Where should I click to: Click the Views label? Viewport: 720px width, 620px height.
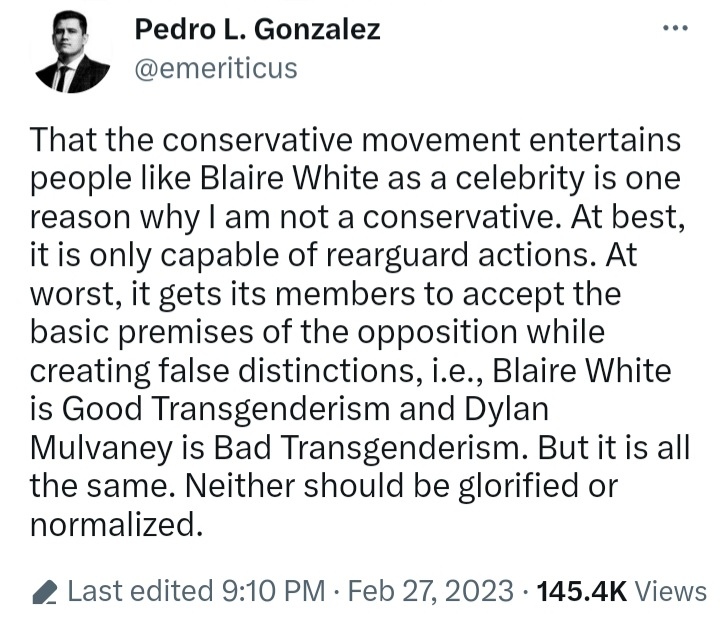click(670, 591)
